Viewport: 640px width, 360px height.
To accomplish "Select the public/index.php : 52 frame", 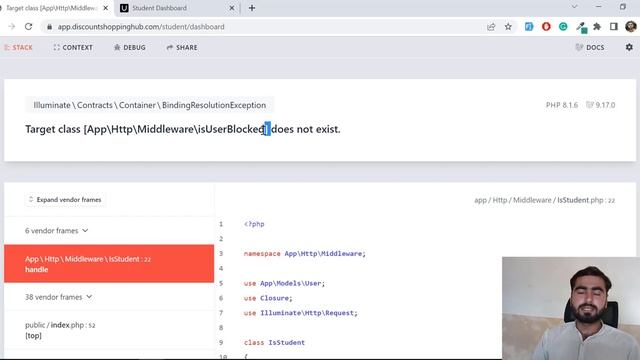I will click(109, 330).
